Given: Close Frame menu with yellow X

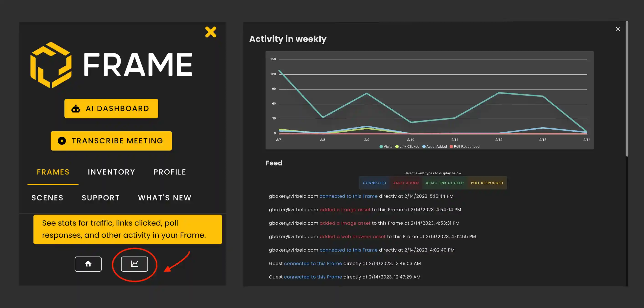Looking at the screenshot, I should click(x=210, y=32).
